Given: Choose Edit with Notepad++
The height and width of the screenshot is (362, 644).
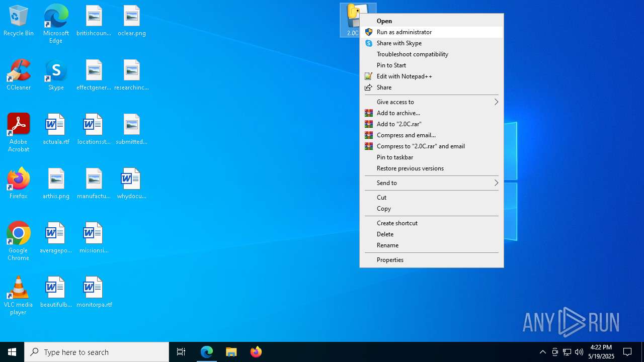Looking at the screenshot, I should click(432, 76).
